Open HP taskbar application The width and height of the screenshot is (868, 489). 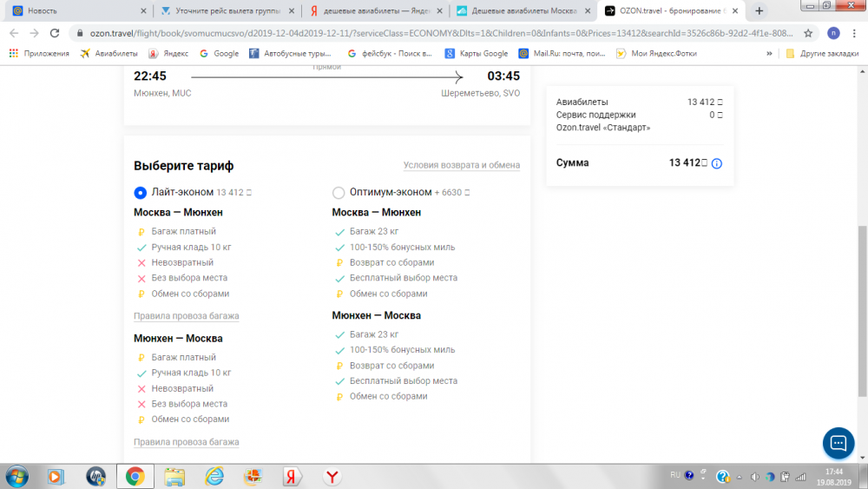tap(95, 476)
